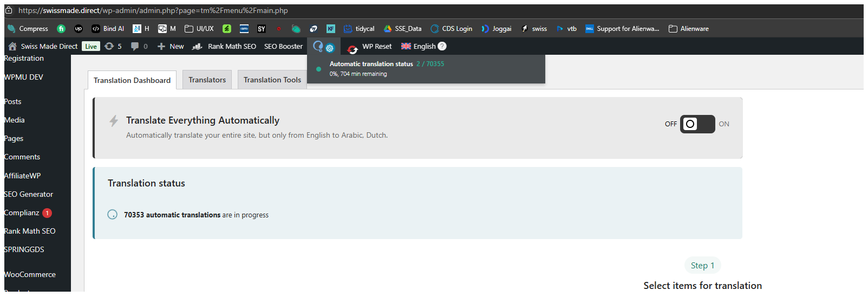Open SPRINGGDS in the sidebar
Image resolution: width=868 pixels, height=296 pixels.
tap(24, 249)
